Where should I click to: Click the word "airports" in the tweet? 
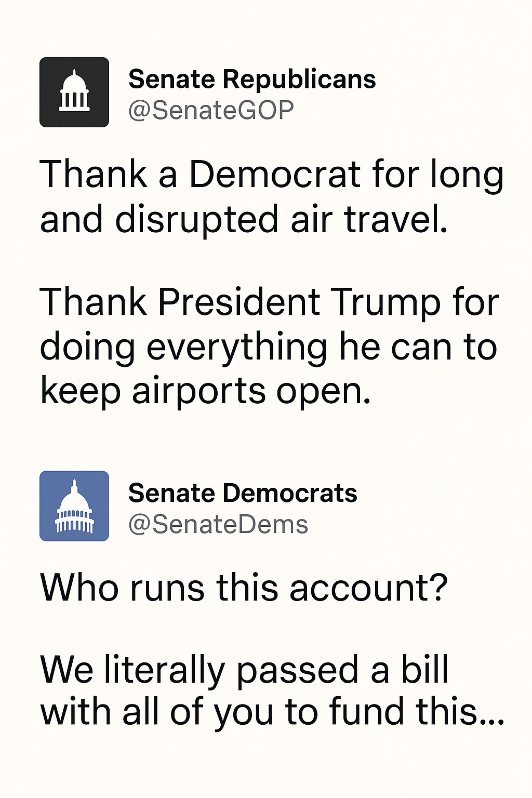(x=199, y=392)
